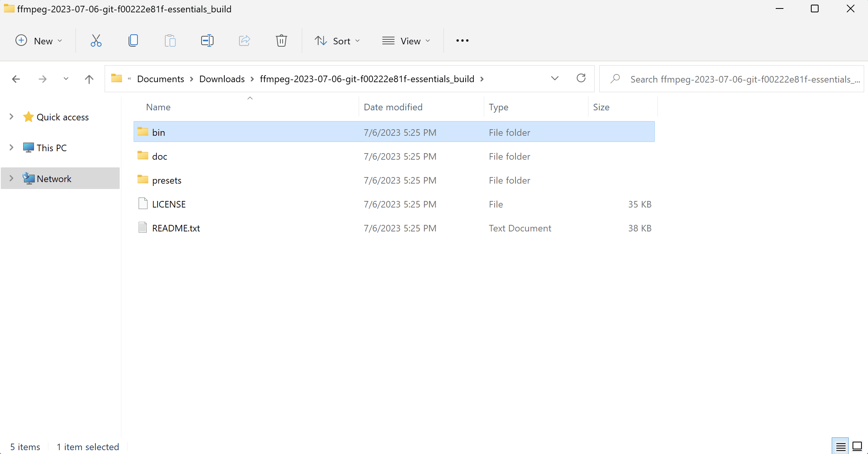This screenshot has height=454, width=868.
Task: Click the More options three-dot menu
Action: click(x=462, y=40)
